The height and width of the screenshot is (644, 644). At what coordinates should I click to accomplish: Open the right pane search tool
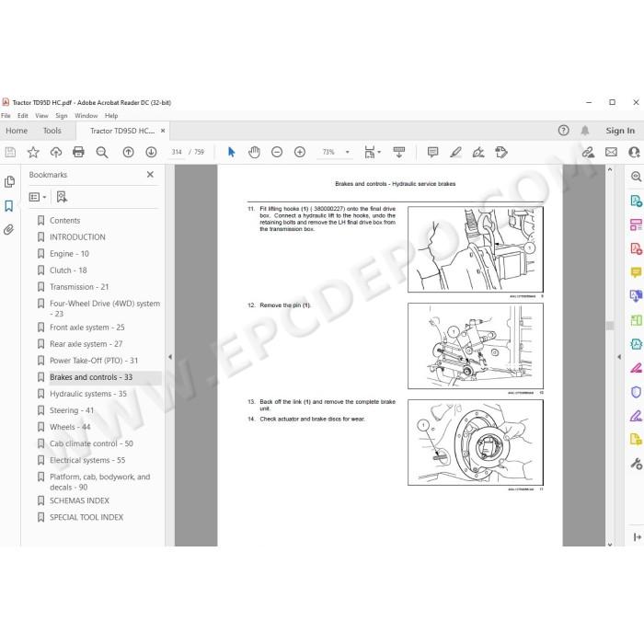636,177
